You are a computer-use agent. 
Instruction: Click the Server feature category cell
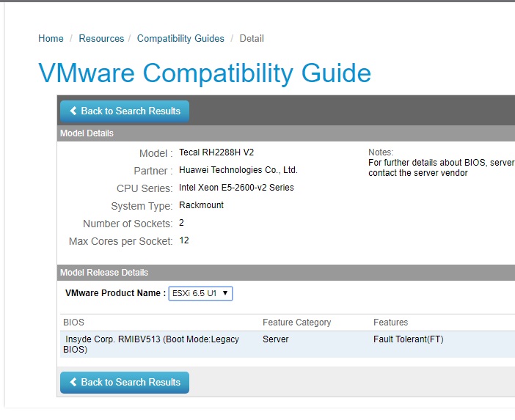pos(275,339)
